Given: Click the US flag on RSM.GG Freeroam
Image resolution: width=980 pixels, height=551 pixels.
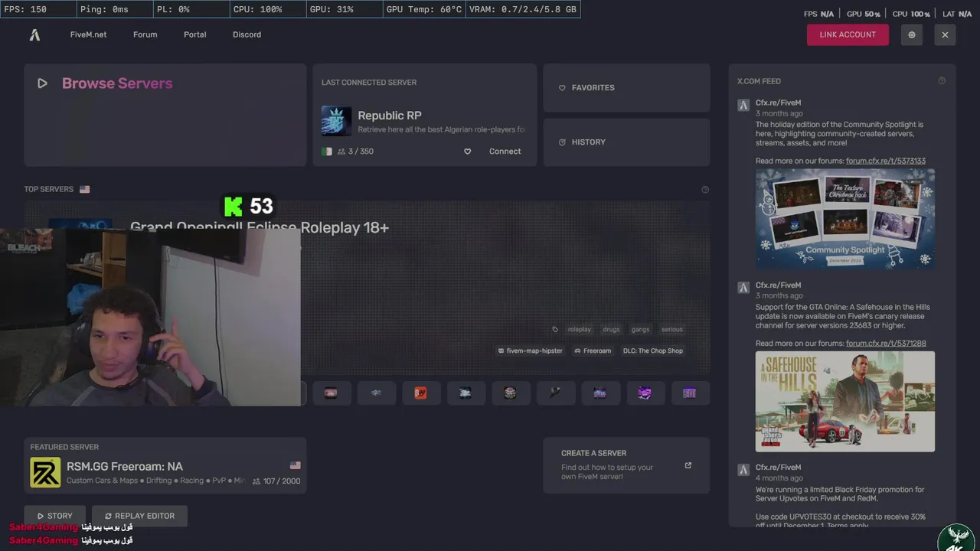Looking at the screenshot, I should tap(295, 465).
